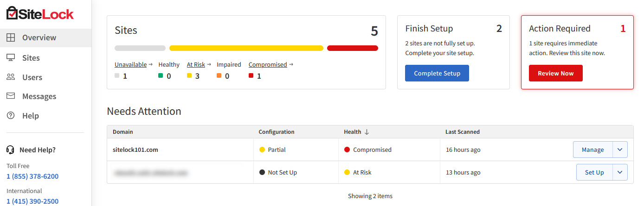644x206 pixels.
Task: Open the Sites menu item
Action: click(31, 58)
